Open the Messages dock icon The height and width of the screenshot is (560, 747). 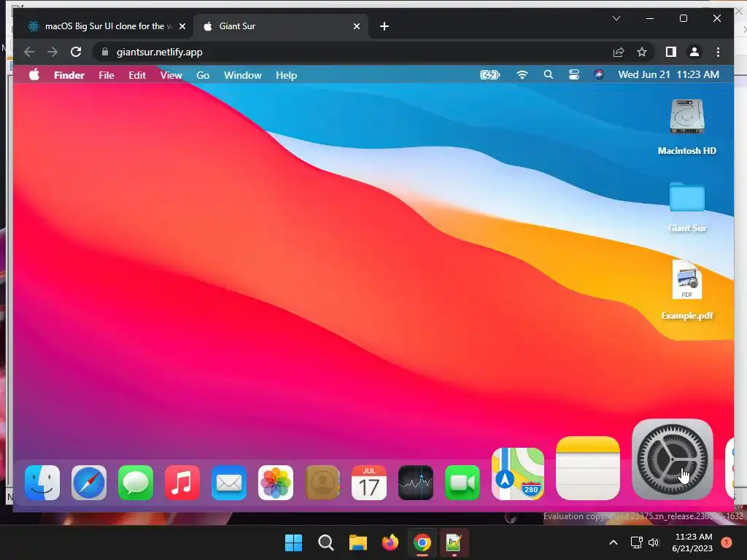pyautogui.click(x=136, y=483)
